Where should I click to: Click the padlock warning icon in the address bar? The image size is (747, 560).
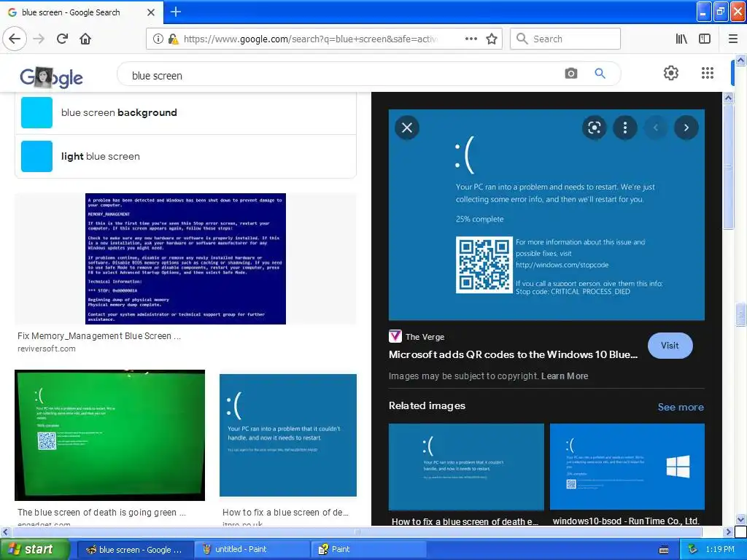pyautogui.click(x=174, y=39)
